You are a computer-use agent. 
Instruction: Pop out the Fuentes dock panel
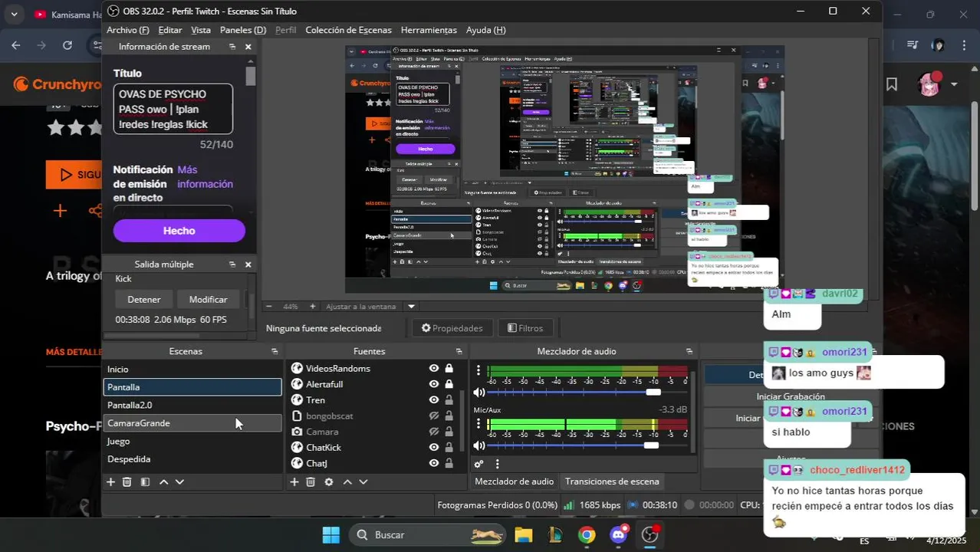[x=459, y=351]
